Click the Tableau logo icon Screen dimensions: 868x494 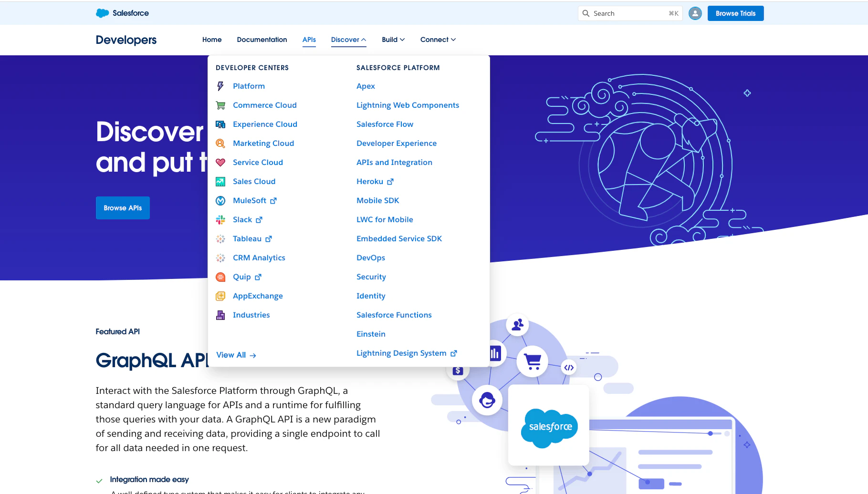point(220,238)
